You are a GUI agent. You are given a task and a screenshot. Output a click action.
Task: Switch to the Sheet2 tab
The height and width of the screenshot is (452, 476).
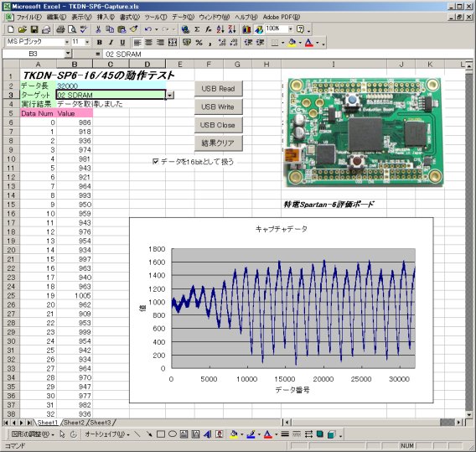point(74,423)
